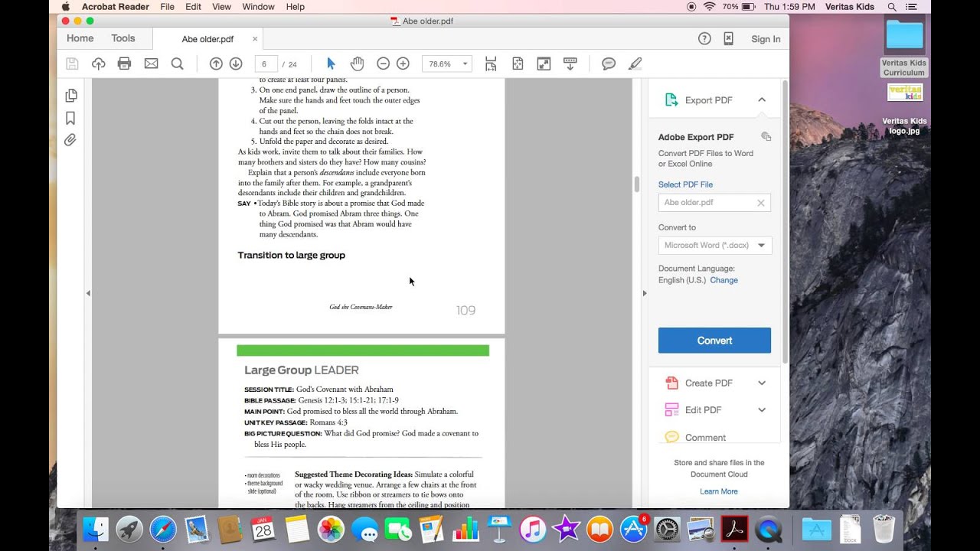
Task: Click the blue Convert button
Action: point(714,341)
